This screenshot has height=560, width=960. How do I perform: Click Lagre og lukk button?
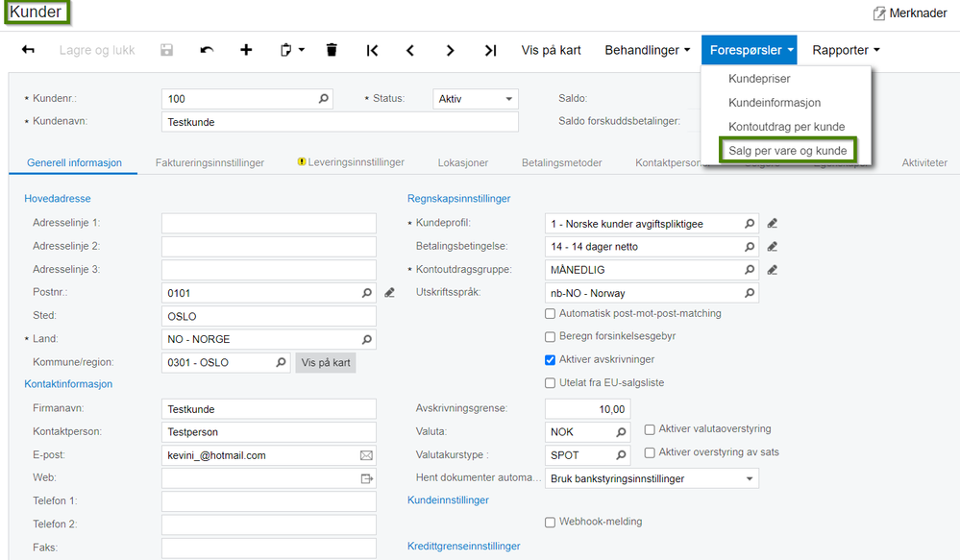click(97, 50)
